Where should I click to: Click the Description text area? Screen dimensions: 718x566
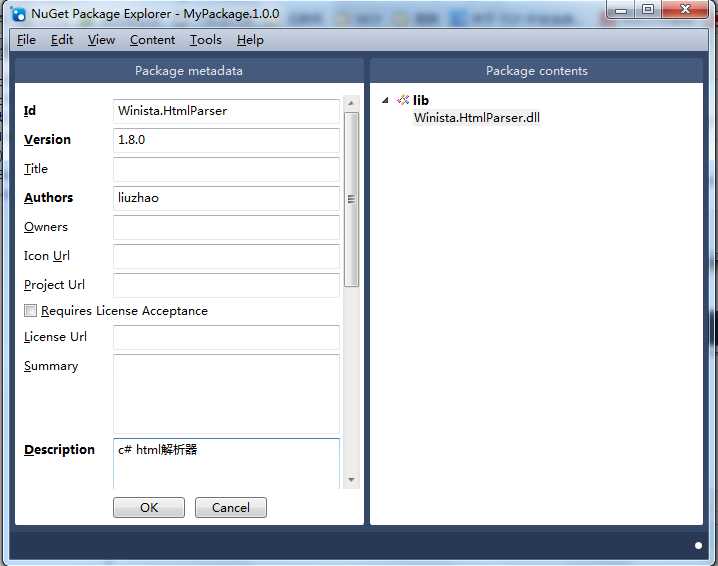(226, 463)
